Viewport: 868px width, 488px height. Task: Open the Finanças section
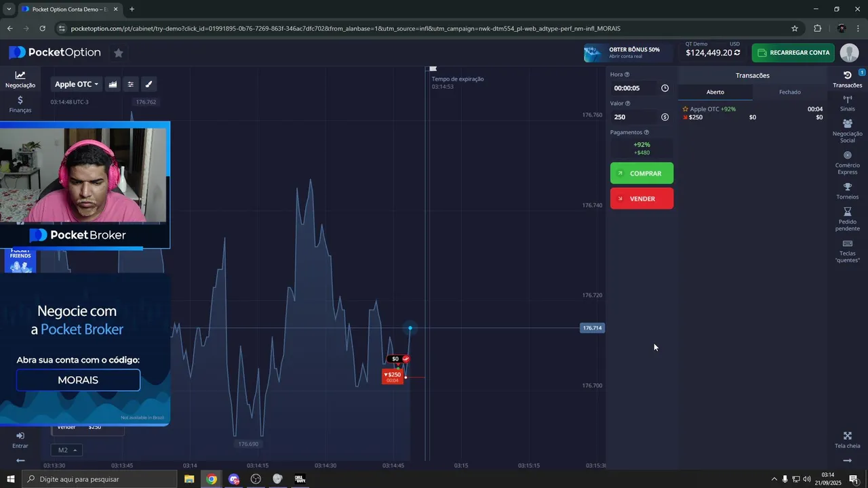(x=20, y=104)
